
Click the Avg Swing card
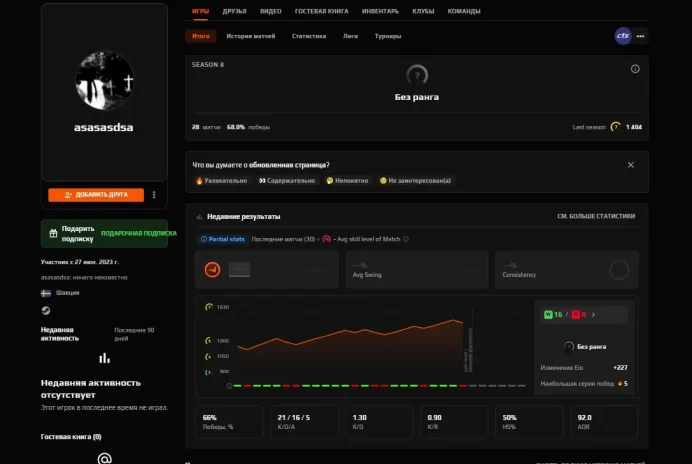pos(417,270)
